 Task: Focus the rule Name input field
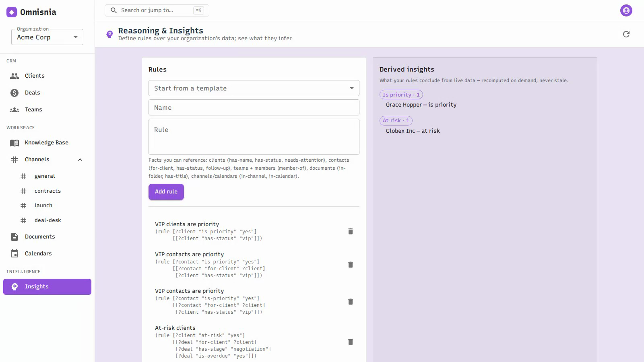click(x=254, y=107)
